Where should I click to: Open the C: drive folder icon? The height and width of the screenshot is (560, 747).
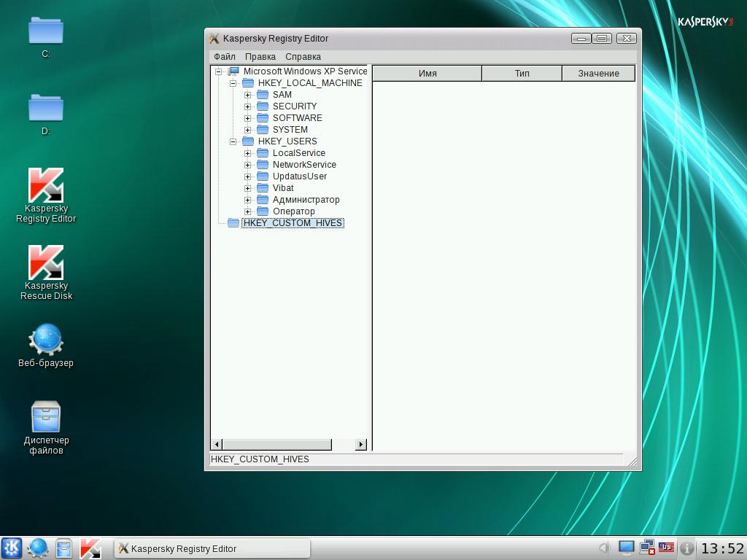coord(46,31)
